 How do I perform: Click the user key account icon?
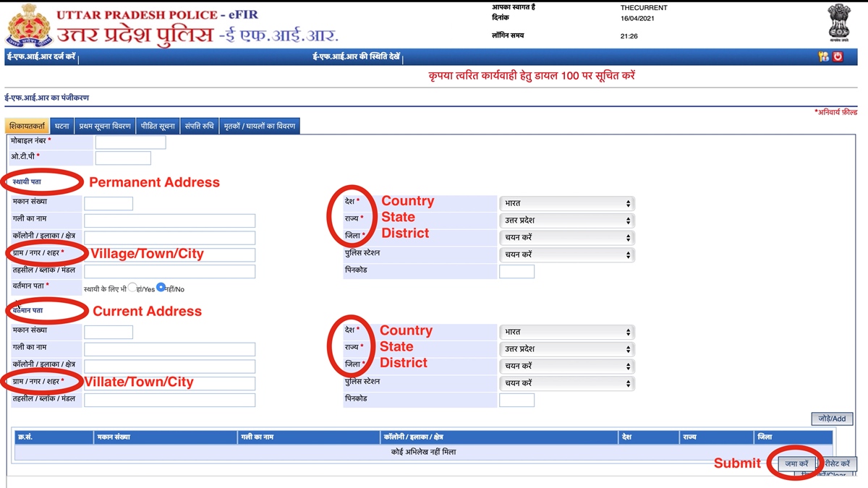coord(823,57)
